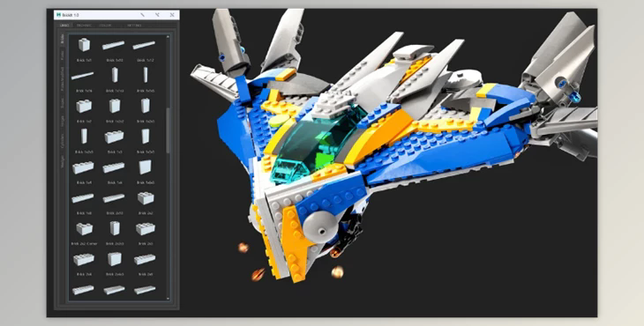Select the Brick 1x10 part
Screen dimensions: 644x326
pyautogui.click(x=113, y=45)
